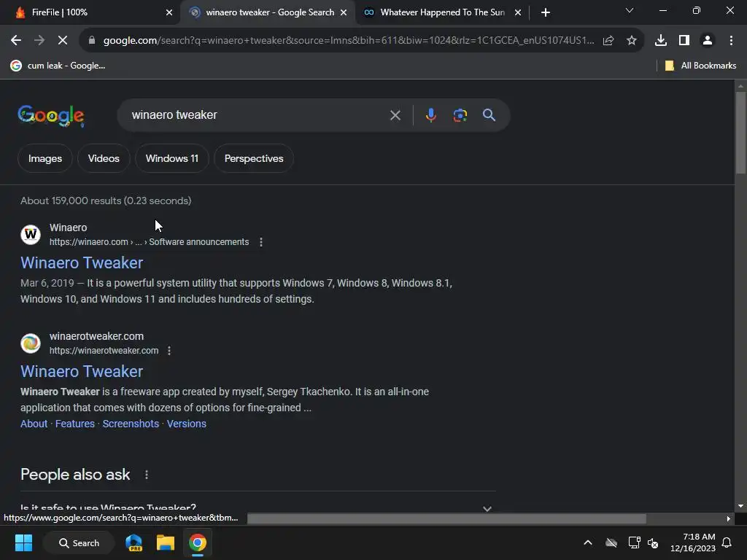747x560 pixels.
Task: Close the FireFile tab
Action: [x=169, y=12]
